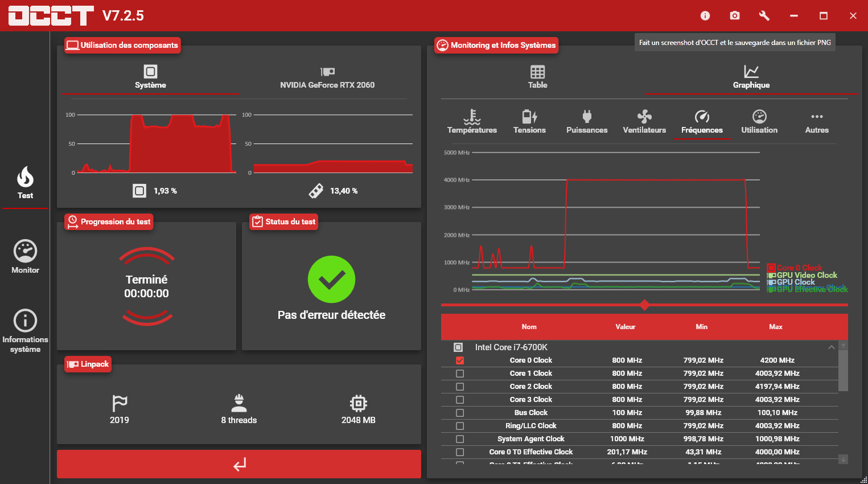
Task: Click the GPU Video Clock legend entry
Action: tap(803, 275)
